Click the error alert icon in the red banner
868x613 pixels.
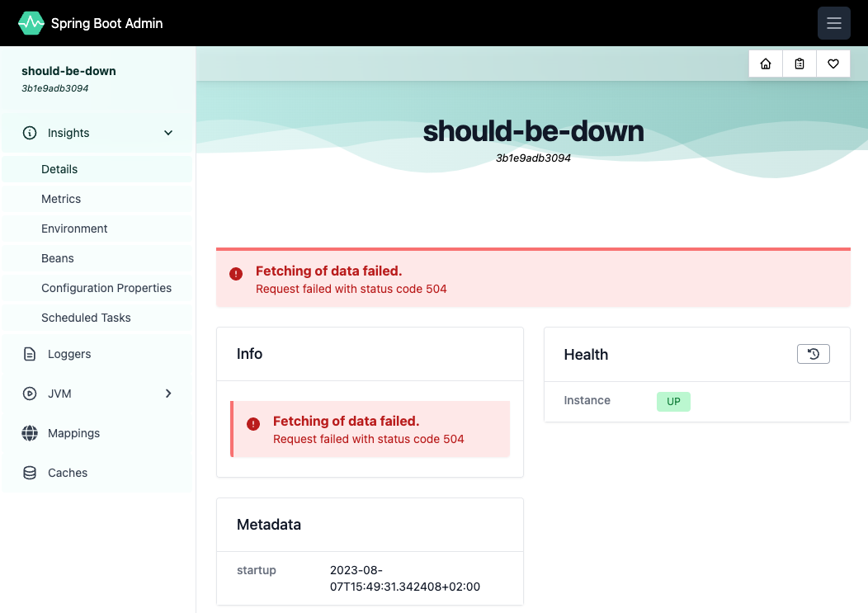coord(237,273)
